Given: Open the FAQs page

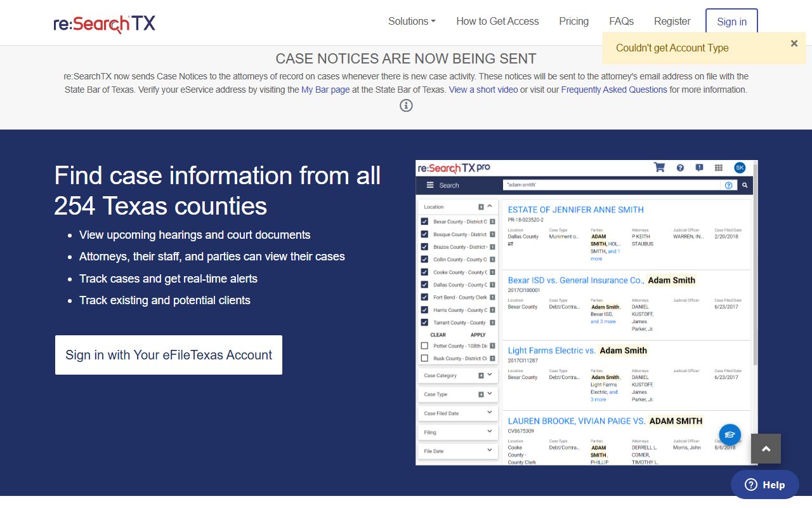Looking at the screenshot, I should [621, 21].
